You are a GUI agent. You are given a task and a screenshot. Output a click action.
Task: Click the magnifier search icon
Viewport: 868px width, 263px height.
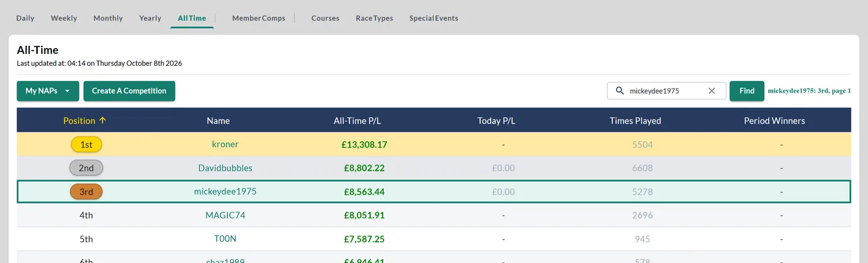(620, 90)
